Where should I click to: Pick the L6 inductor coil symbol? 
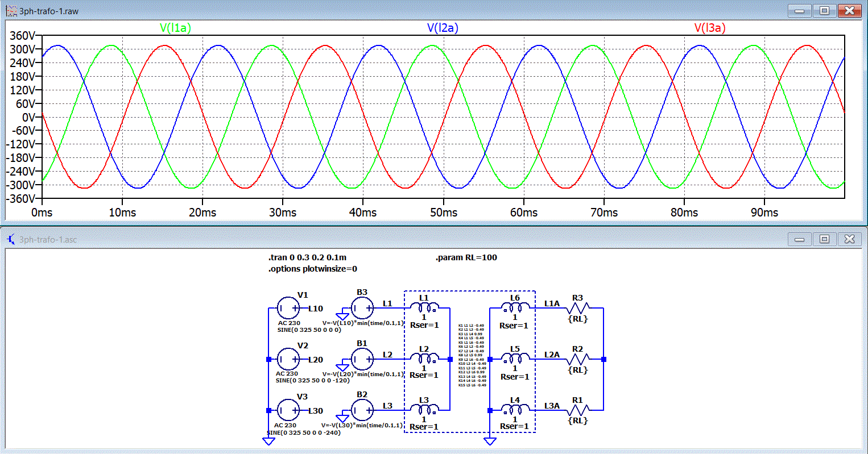point(515,307)
